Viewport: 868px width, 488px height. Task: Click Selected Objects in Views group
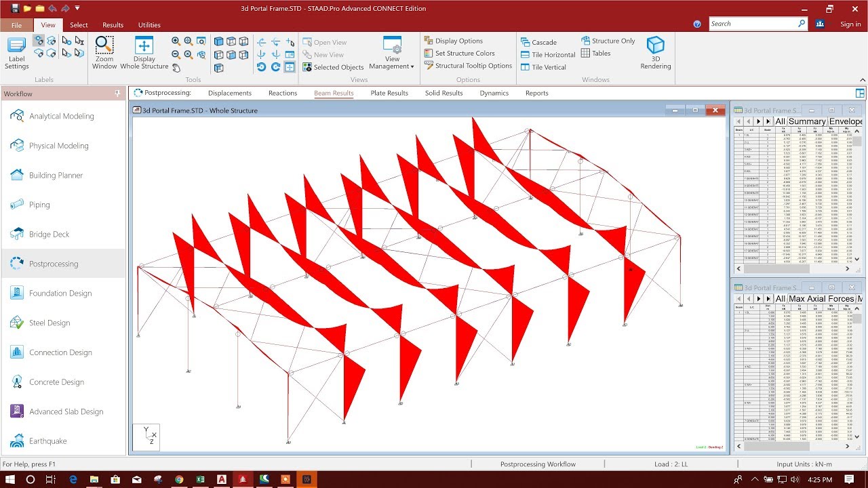pyautogui.click(x=334, y=67)
